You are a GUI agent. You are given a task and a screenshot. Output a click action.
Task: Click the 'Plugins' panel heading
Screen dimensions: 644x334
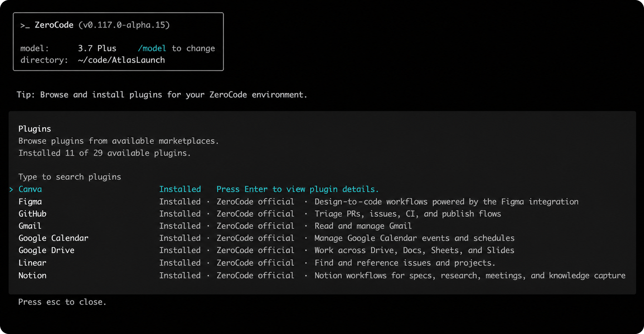pos(35,129)
